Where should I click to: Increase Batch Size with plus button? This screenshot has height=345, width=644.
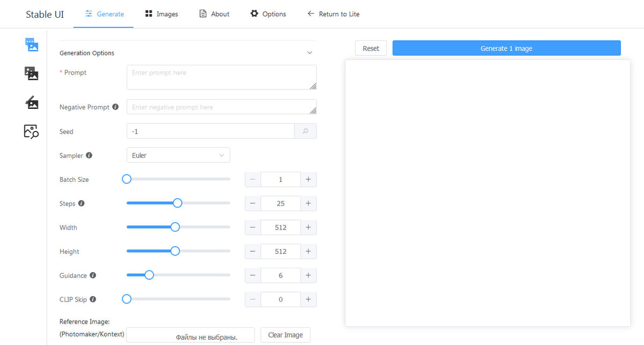point(308,179)
